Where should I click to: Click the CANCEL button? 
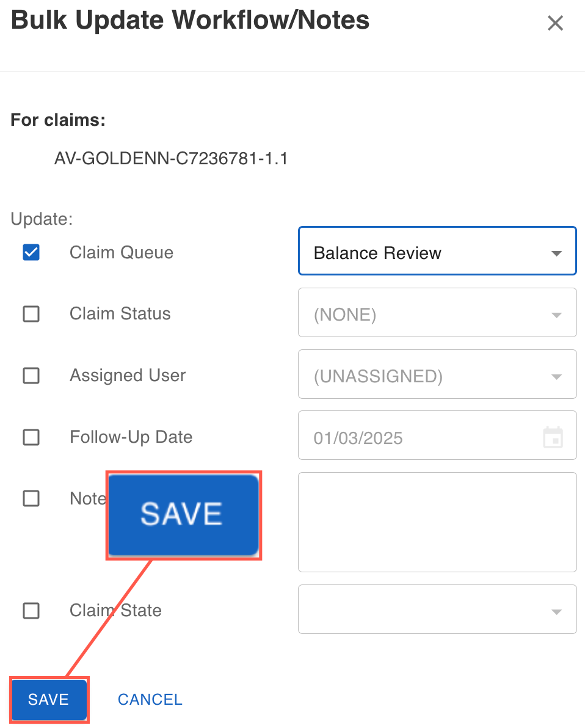tap(150, 699)
